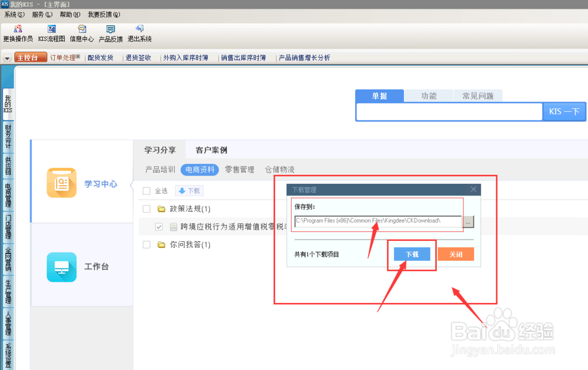
Task: Open the 电商管理 sidebar tab
Action: click(x=8, y=196)
